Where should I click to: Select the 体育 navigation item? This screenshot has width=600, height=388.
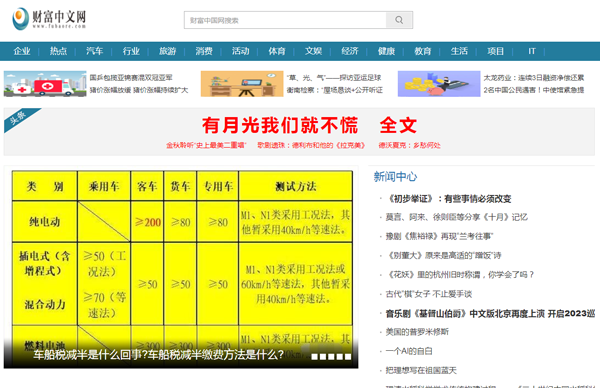(277, 51)
